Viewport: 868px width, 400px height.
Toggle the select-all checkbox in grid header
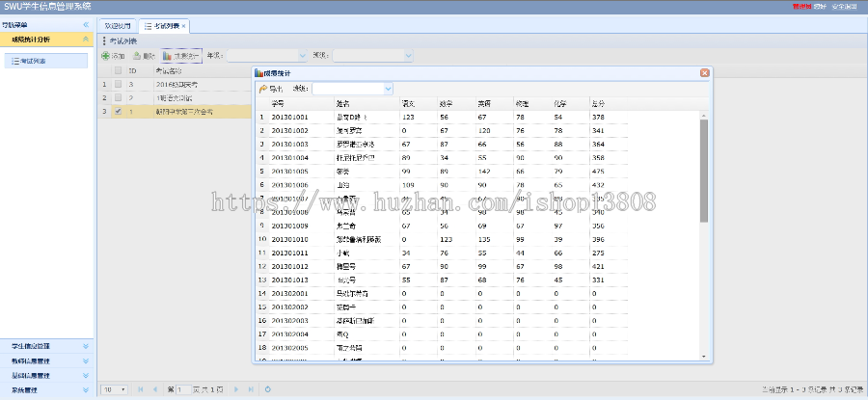pos(118,70)
